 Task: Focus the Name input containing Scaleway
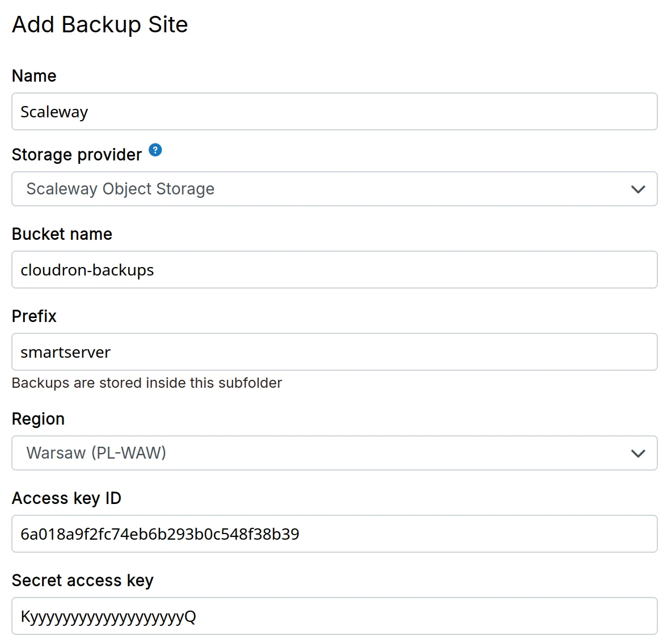coord(334,112)
